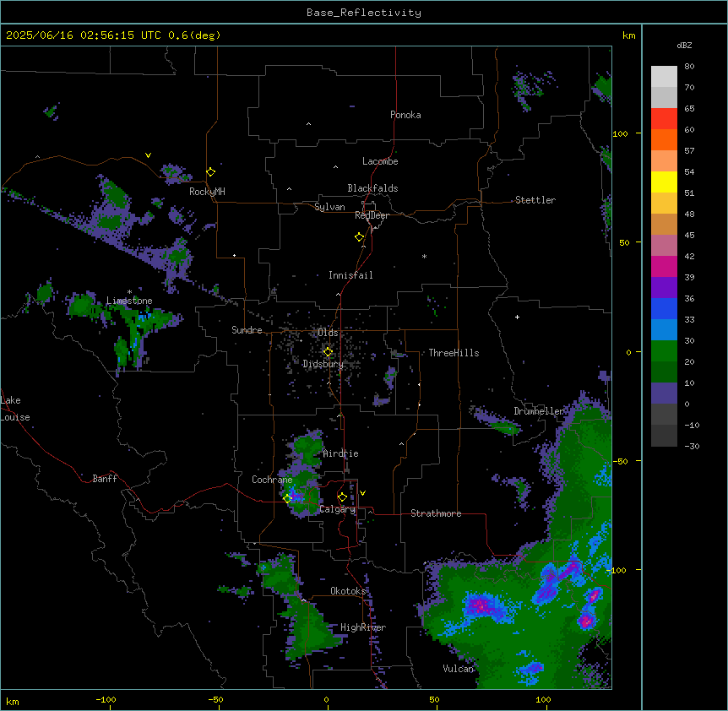Click the yellow marker near Cochrane

point(287,498)
